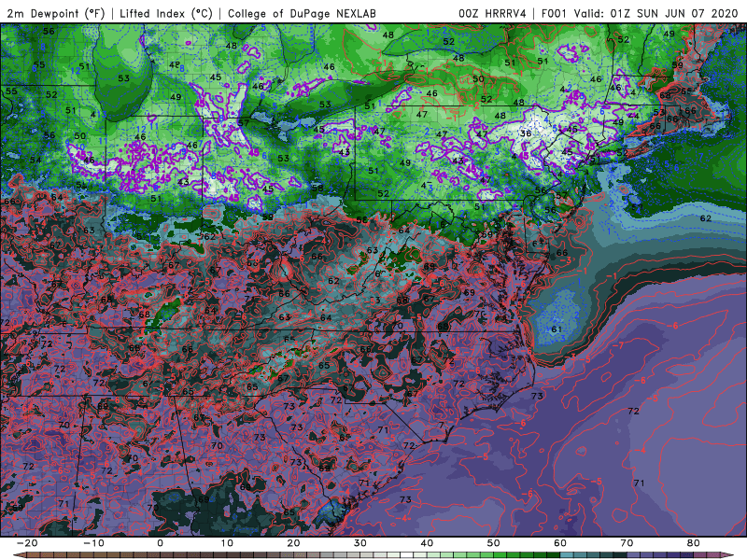Click the '61' dewpoint value offshore
The height and width of the screenshot is (560, 747).
click(556, 329)
